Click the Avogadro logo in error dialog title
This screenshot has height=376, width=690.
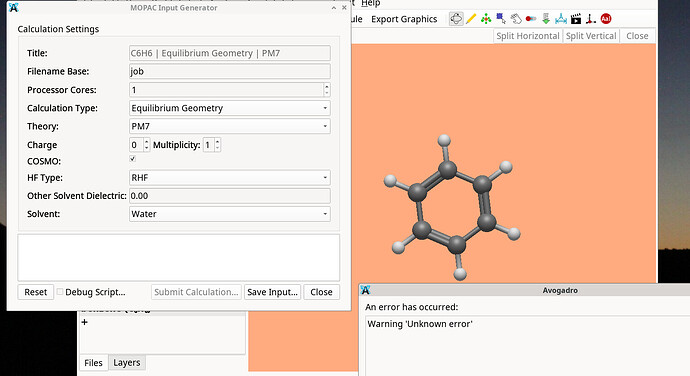[x=365, y=290]
